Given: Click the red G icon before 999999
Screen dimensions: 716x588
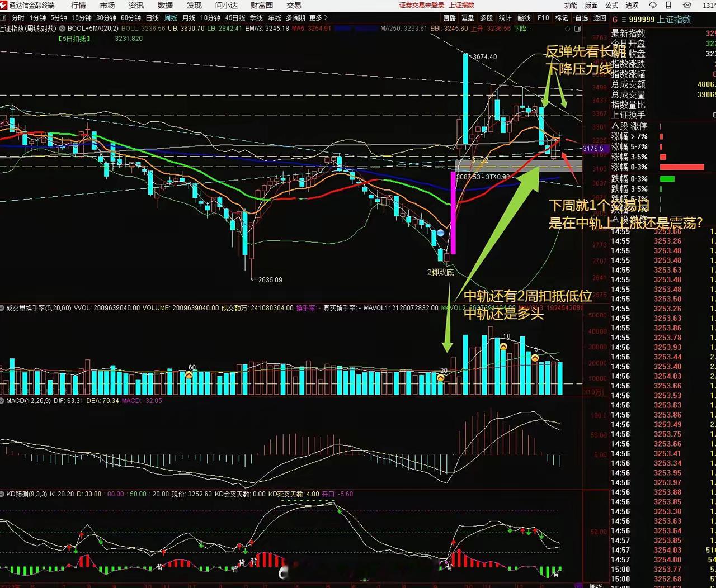Looking at the screenshot, I should point(615,20).
